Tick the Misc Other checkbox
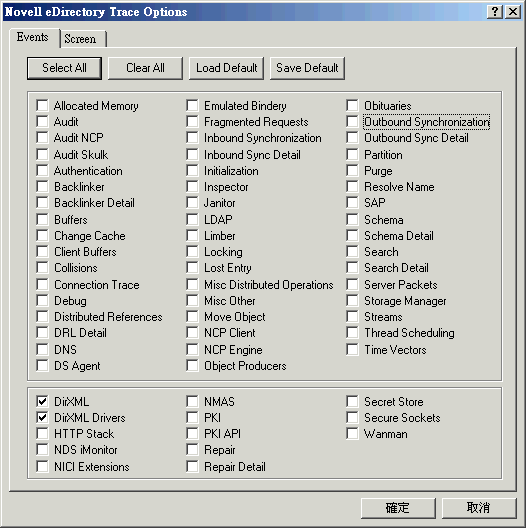Viewport: 526px width, 528px height. pyautogui.click(x=192, y=300)
